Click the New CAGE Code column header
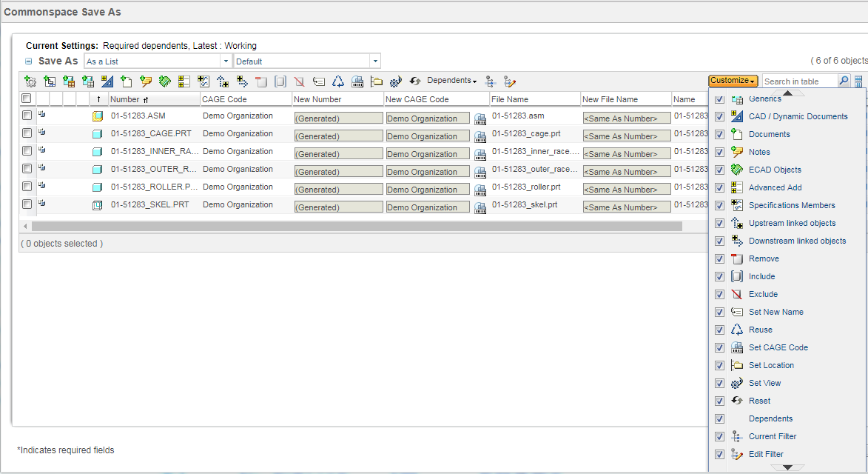The width and height of the screenshot is (868, 474). [436, 99]
